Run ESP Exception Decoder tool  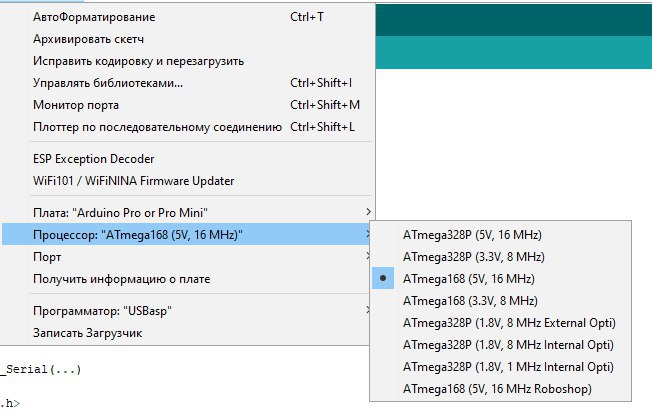186,159
